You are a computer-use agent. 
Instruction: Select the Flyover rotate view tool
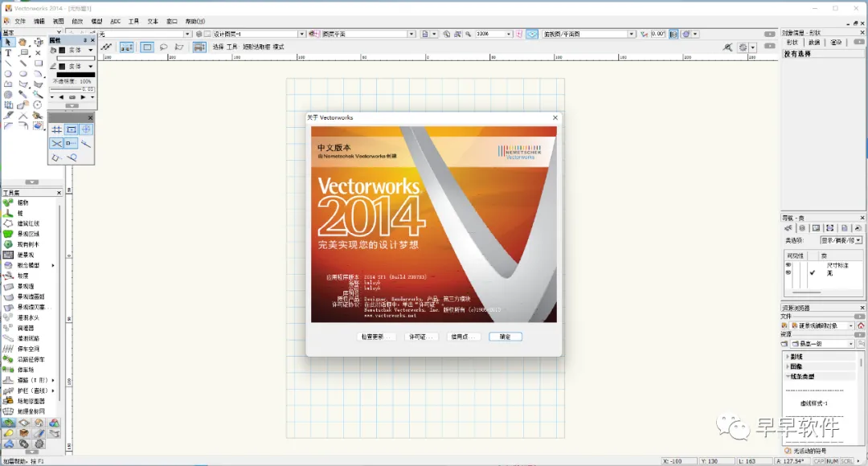[38, 42]
